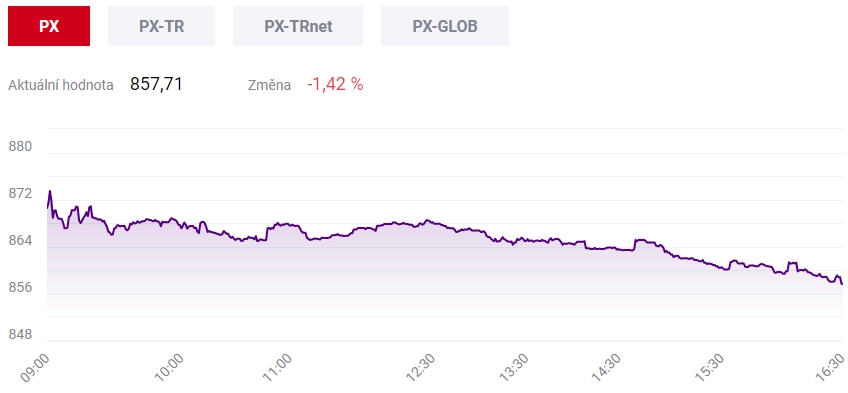Click the 11:00 time axis label
Viewport: 848px width, 393px height.
point(279,367)
